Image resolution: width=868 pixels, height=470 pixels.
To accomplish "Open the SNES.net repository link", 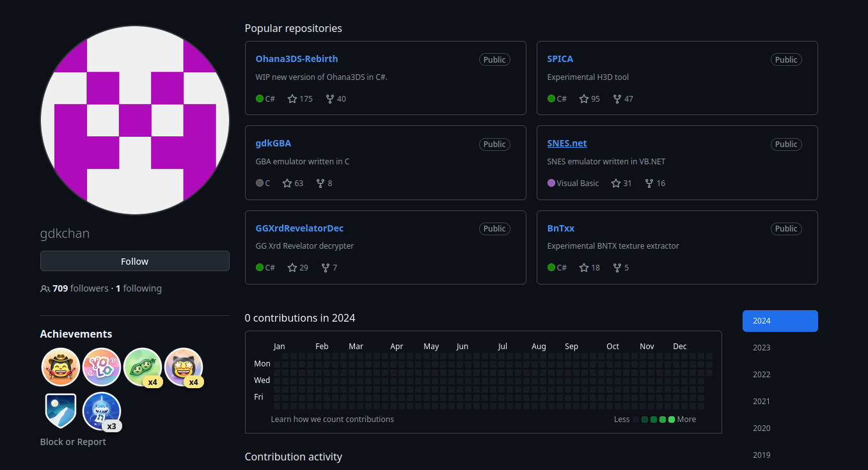I will coord(567,143).
